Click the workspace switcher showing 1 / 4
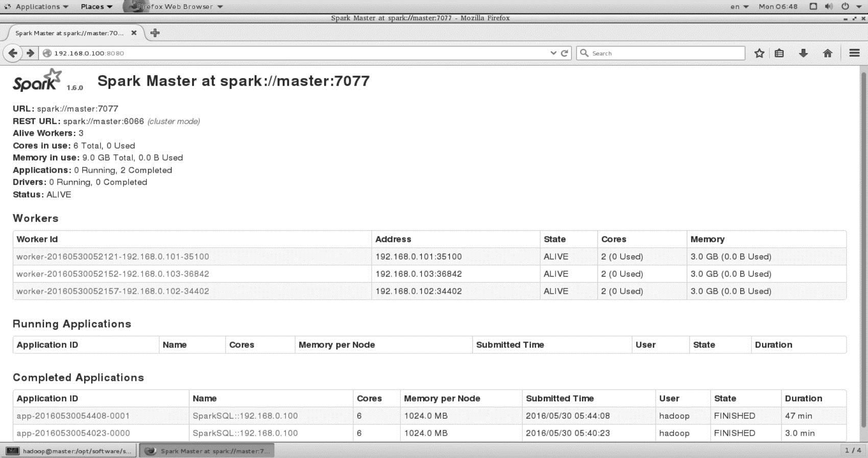Viewport: 868px width, 458px height. coord(853,450)
